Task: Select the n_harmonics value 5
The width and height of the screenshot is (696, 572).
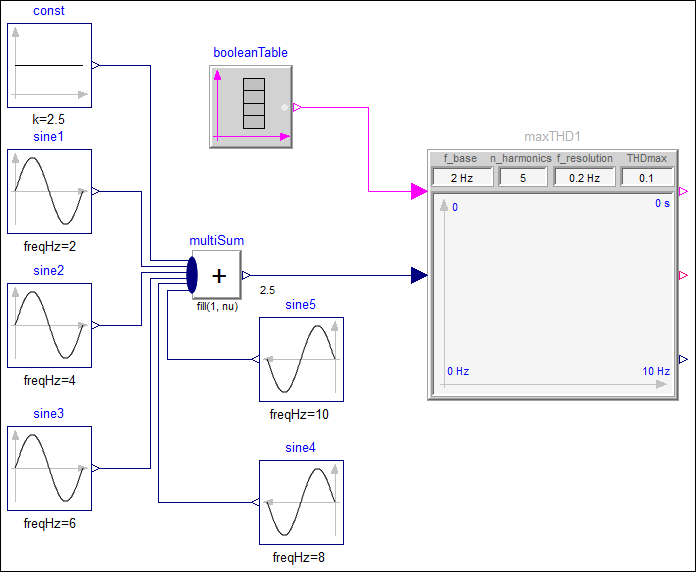Action: [x=521, y=177]
